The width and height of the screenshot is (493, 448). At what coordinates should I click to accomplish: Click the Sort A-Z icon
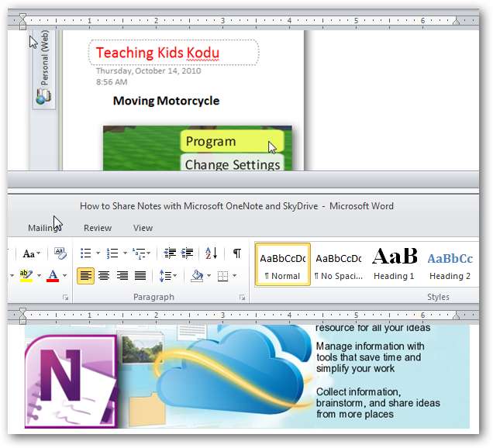coord(212,253)
